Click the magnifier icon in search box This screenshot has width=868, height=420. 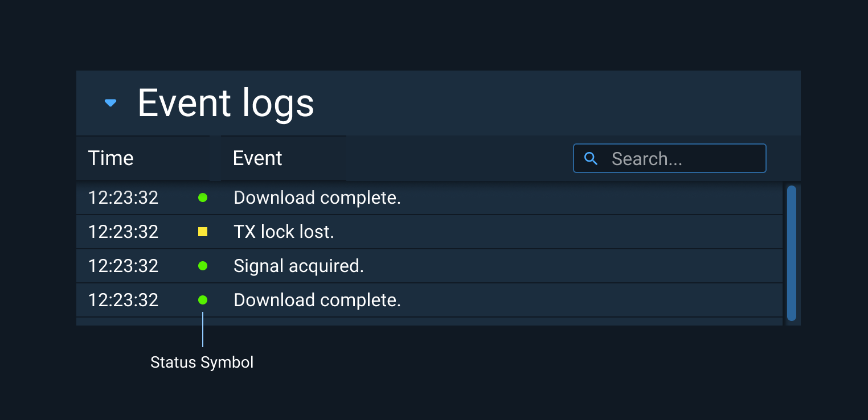pos(591,159)
